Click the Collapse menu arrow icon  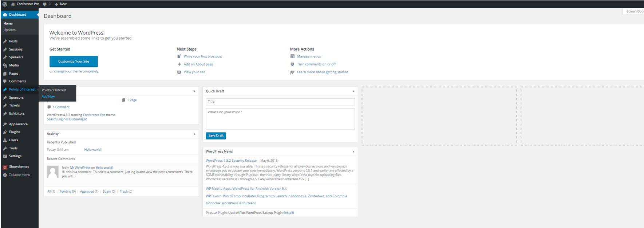click(5, 175)
